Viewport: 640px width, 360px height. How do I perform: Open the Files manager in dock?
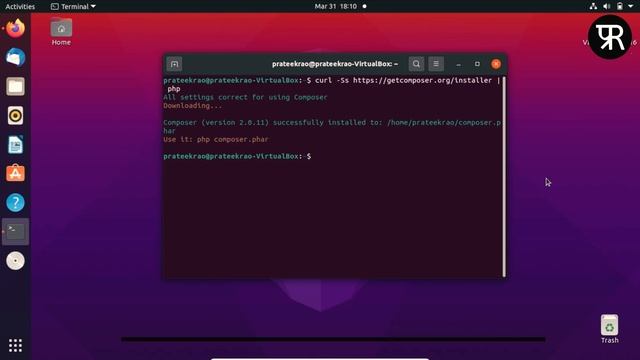pos(16,87)
